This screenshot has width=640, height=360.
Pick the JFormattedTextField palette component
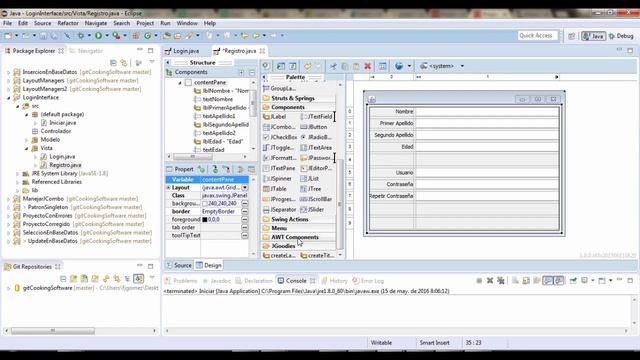click(280, 158)
